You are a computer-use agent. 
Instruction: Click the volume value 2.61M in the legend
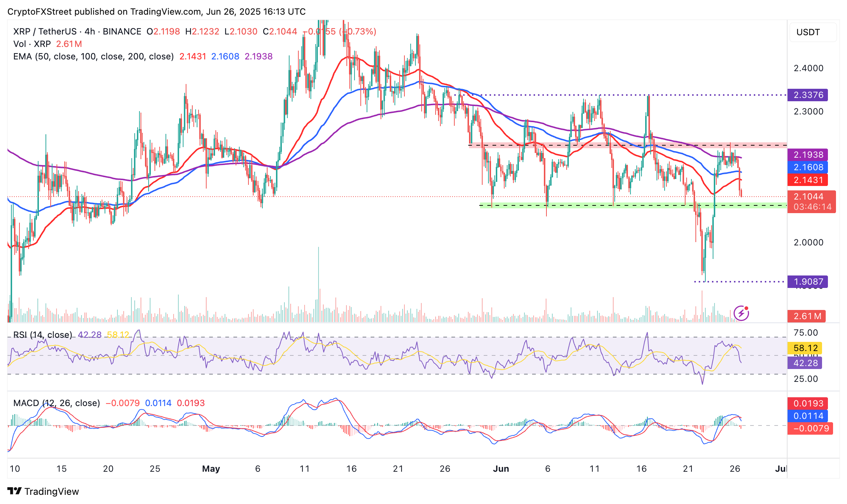tap(69, 44)
